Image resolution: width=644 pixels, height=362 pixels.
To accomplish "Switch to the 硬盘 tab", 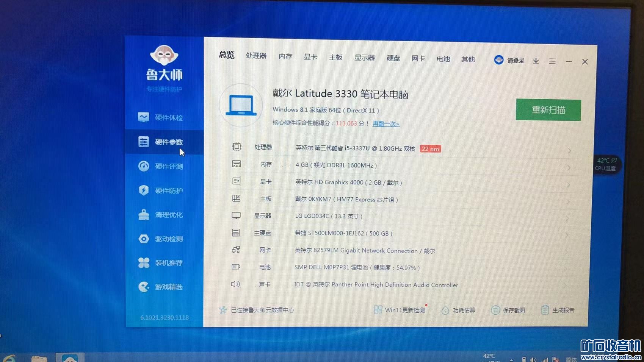I will (393, 58).
